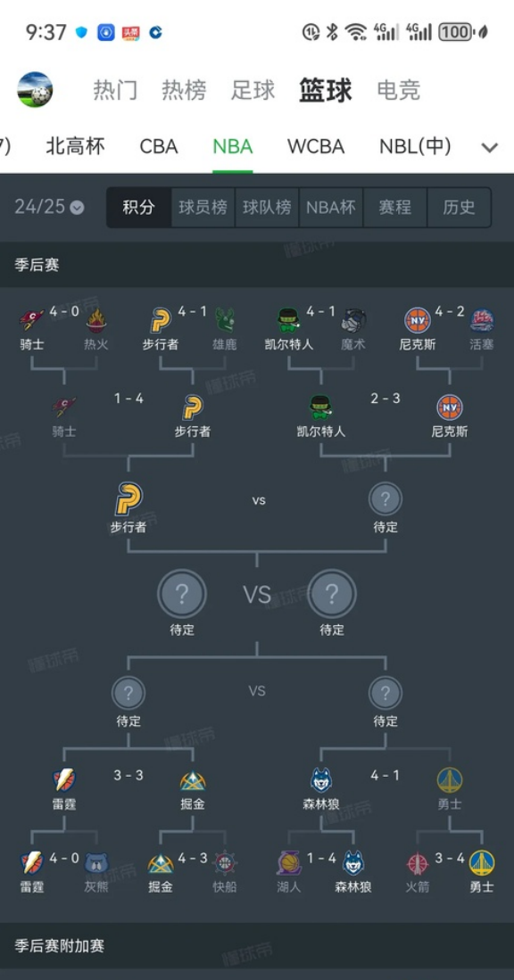514x980 pixels.
Task: Select the NBA杯 tab option
Action: point(330,206)
